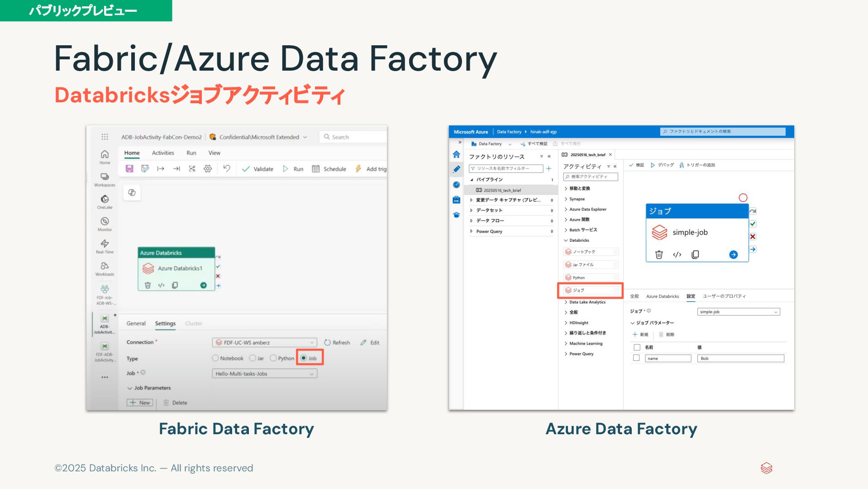
Task: Click the 検索アクティビティ search field
Action: (x=591, y=177)
